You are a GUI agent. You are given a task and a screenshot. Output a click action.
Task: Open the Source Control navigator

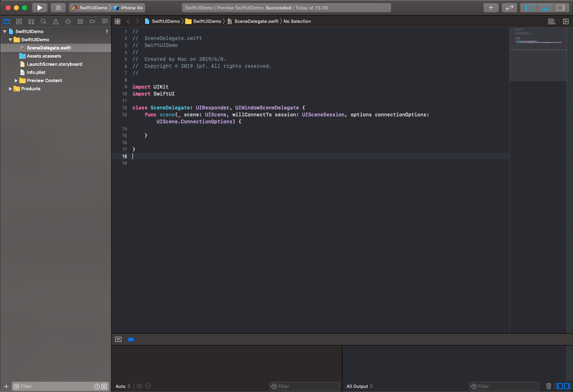[19, 21]
